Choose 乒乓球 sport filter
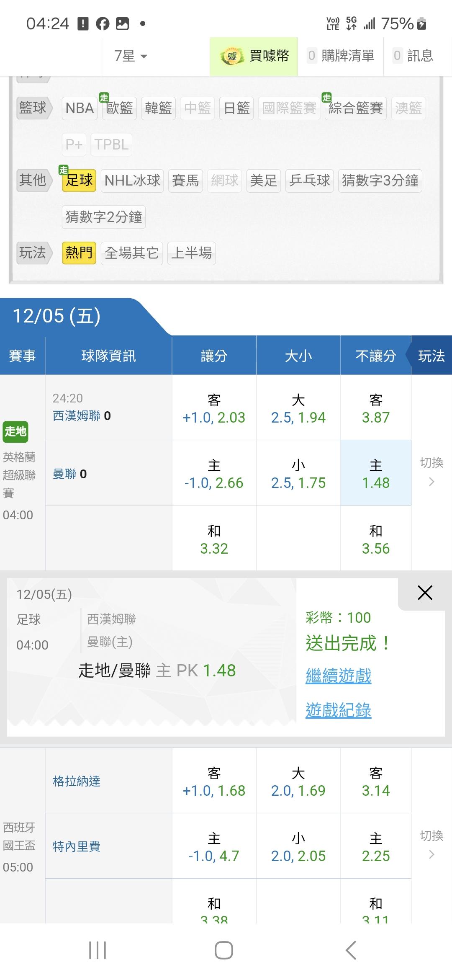This screenshot has height=980, width=452. [309, 181]
